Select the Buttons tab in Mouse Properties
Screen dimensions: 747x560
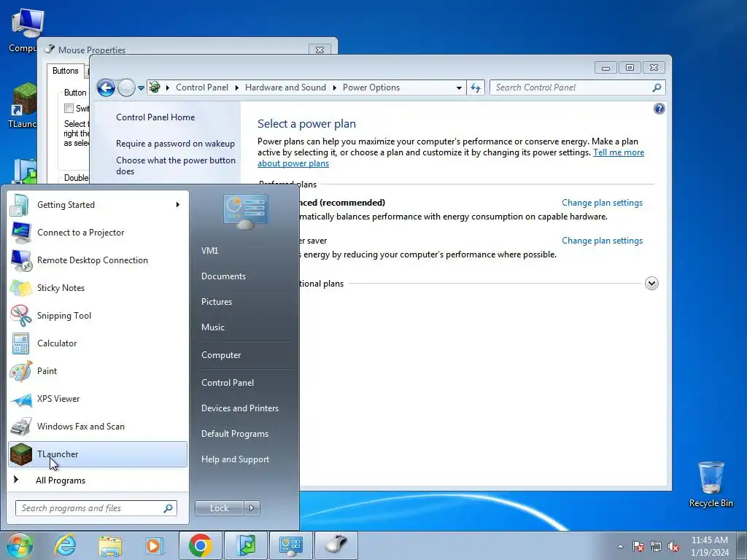tap(65, 71)
